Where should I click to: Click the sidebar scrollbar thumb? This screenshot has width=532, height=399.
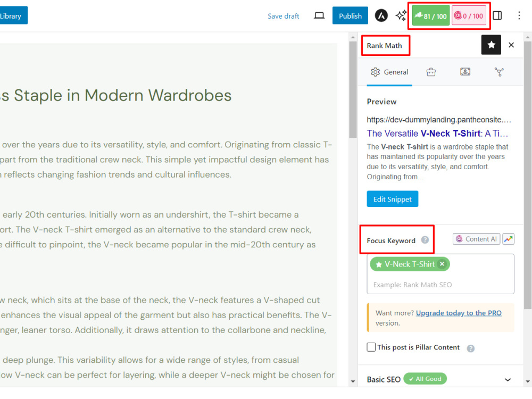528,174
